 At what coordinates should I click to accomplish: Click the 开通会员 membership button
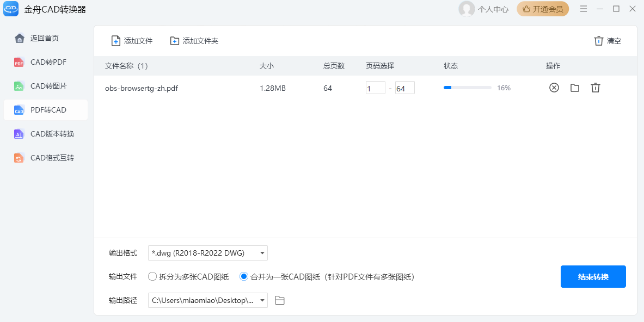(543, 9)
